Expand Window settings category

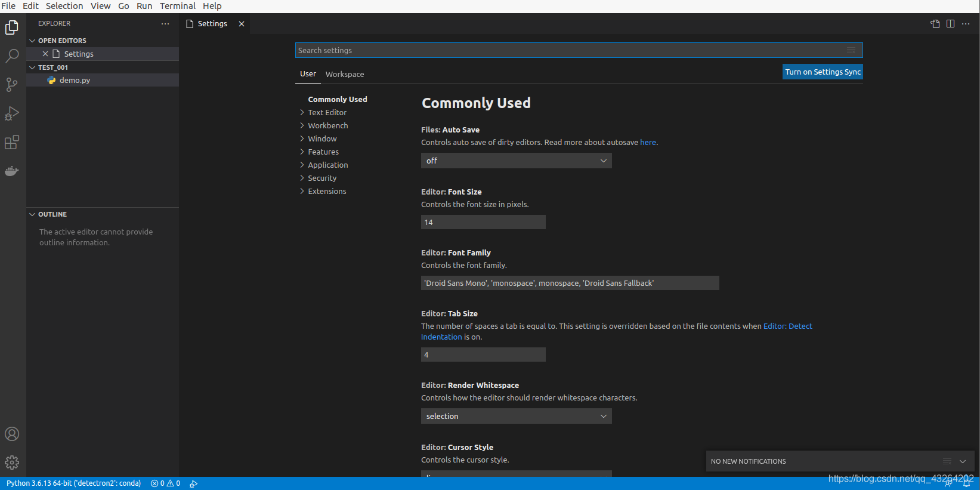click(302, 138)
